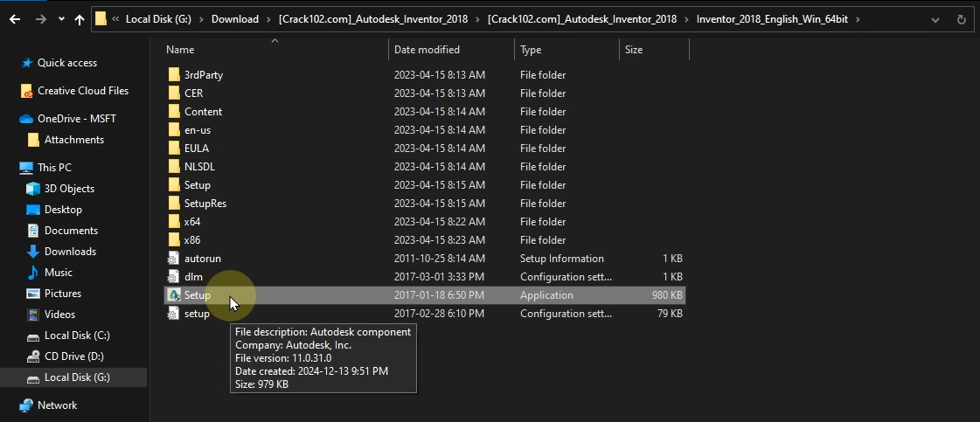Screen dimensions: 980x422
Task: Open the OneDrive - MSFT cloud icon
Action: tap(26, 119)
